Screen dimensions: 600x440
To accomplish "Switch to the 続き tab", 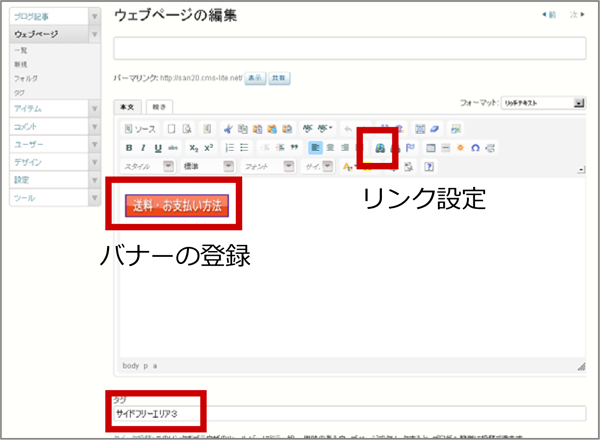I will tap(159, 105).
